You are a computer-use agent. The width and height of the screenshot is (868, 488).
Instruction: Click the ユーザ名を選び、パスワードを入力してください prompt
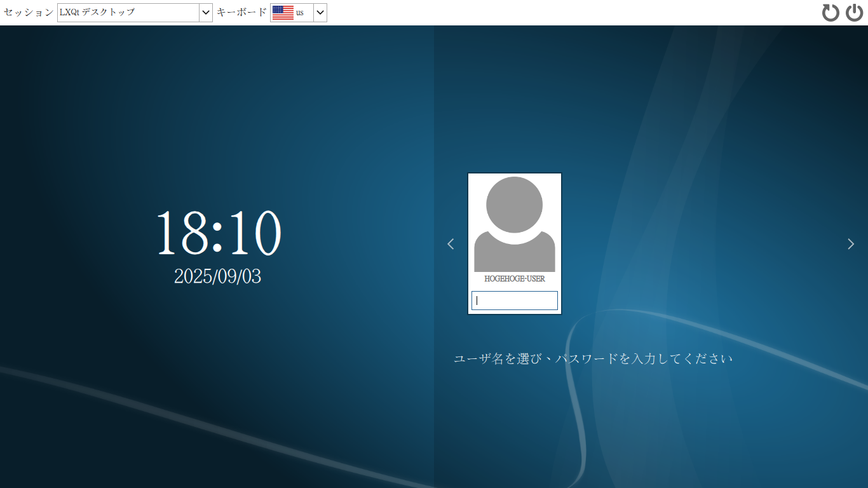(593, 358)
